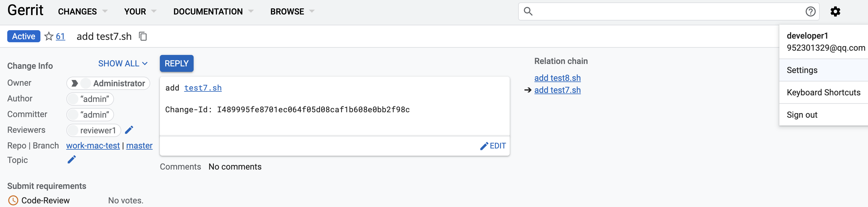This screenshot has width=868, height=207.
Task: Copy the change subject using the copy icon
Action: [143, 37]
